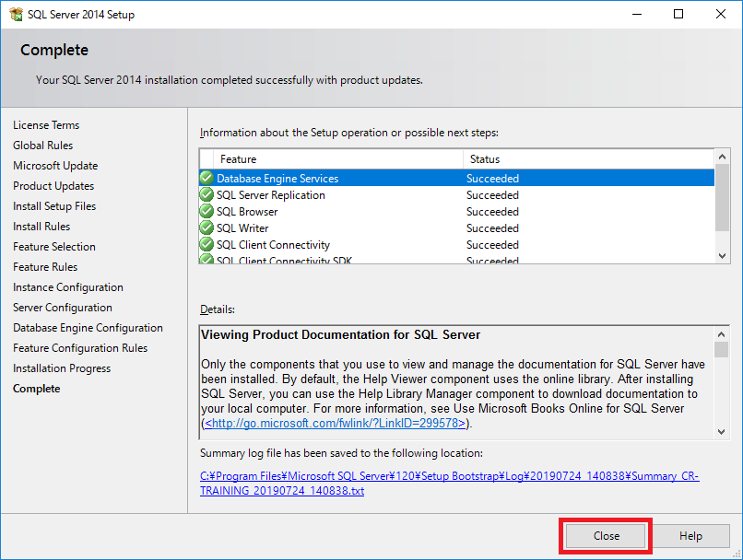This screenshot has height=560, width=743.
Task: Click the Instance Configuration step in sidebar
Action: (68, 287)
